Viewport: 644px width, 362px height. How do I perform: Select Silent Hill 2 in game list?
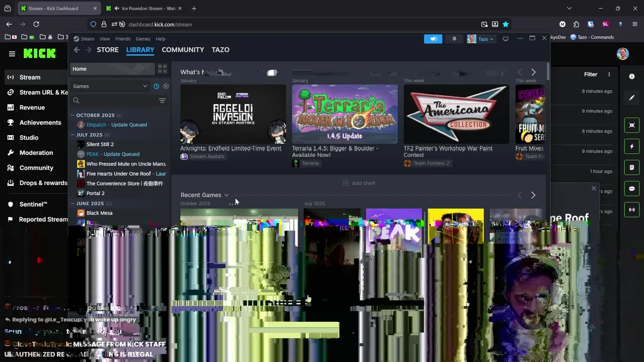click(100, 144)
